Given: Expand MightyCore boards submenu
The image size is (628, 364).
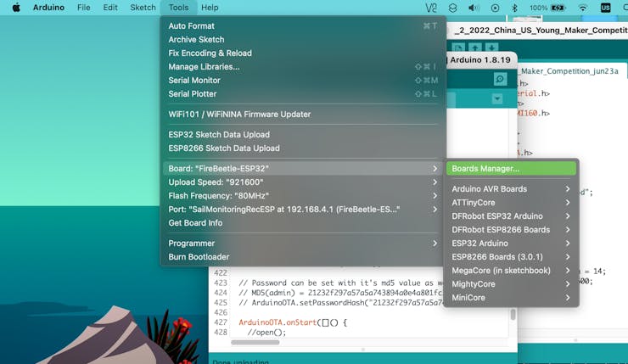Looking at the screenshot, I should click(x=511, y=284).
